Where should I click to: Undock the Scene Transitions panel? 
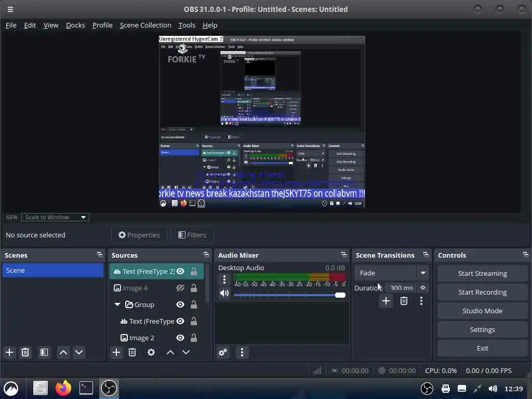coord(426,255)
